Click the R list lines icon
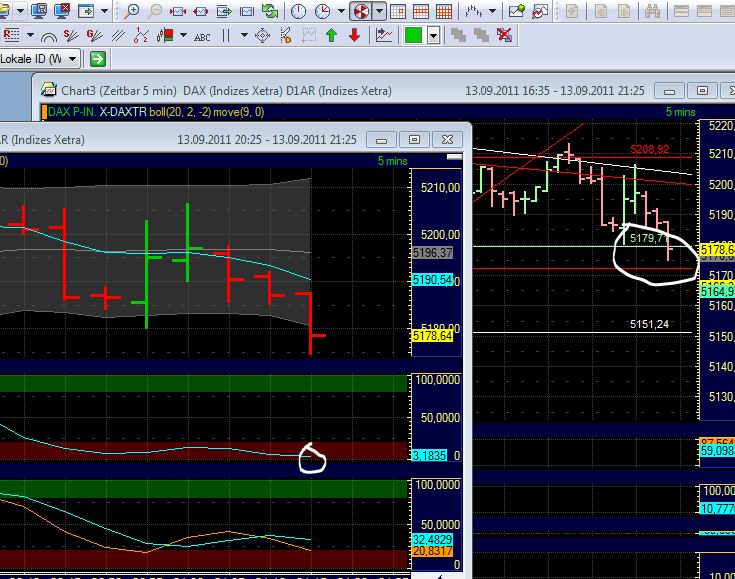 [11, 35]
